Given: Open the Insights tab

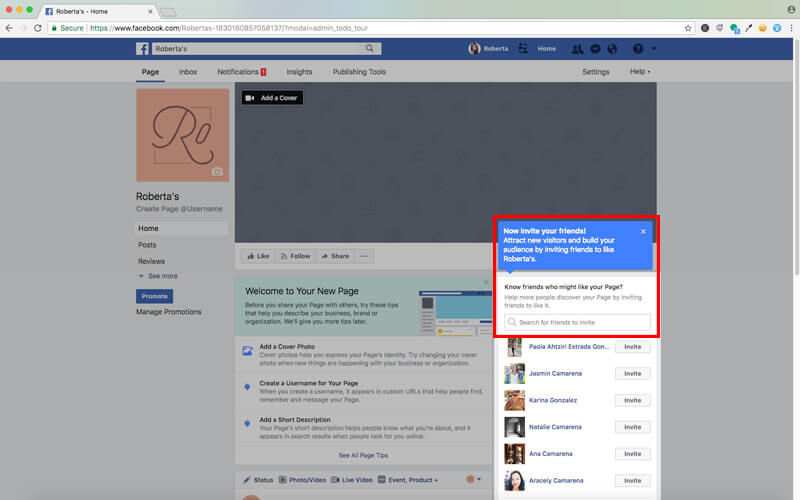Looking at the screenshot, I should pos(299,72).
